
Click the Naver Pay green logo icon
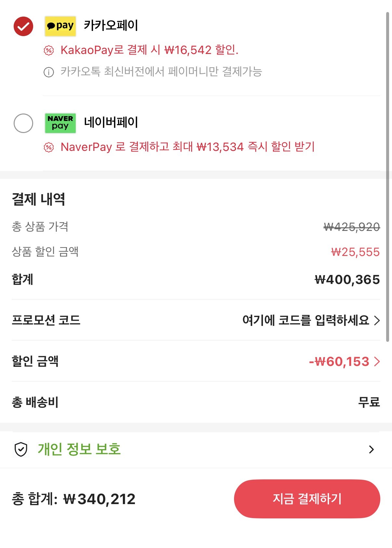point(60,123)
